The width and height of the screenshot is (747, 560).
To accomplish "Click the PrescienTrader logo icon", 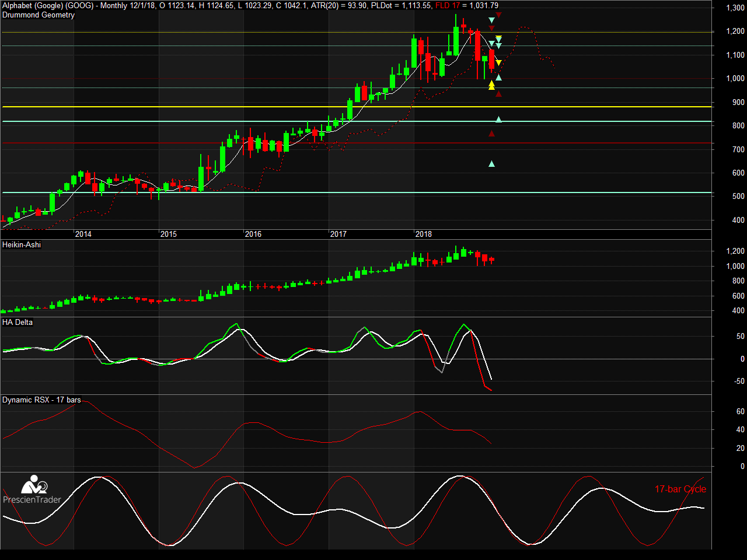I will (34, 485).
